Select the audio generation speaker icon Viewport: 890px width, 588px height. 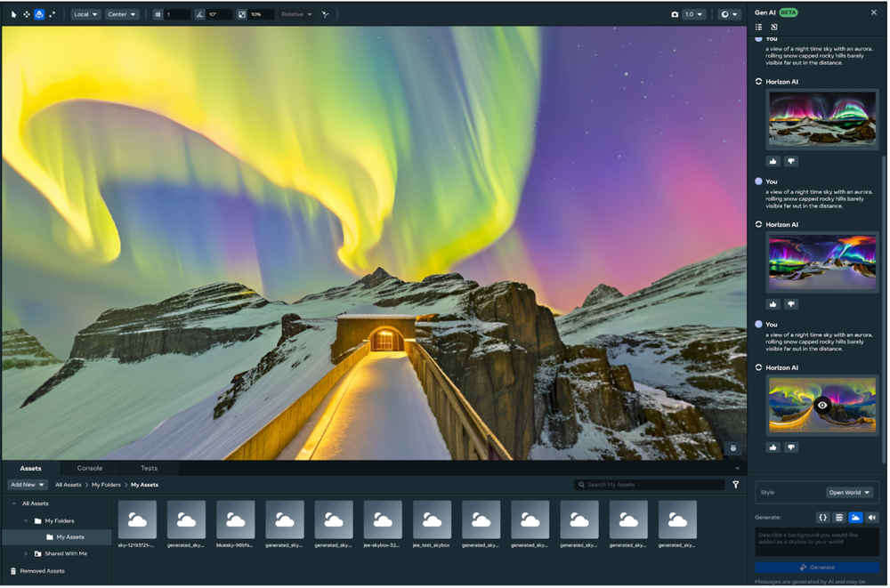click(x=872, y=517)
